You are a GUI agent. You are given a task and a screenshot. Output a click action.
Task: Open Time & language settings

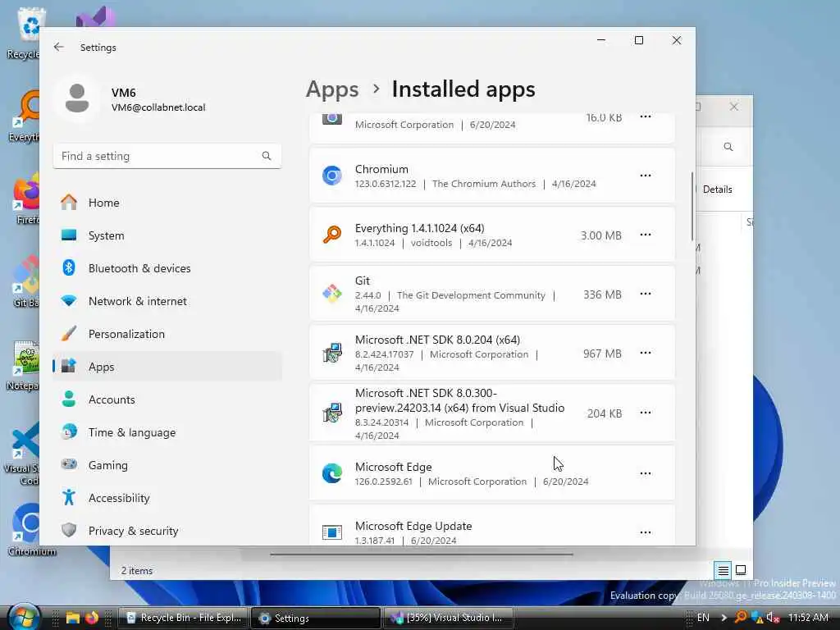click(167, 432)
